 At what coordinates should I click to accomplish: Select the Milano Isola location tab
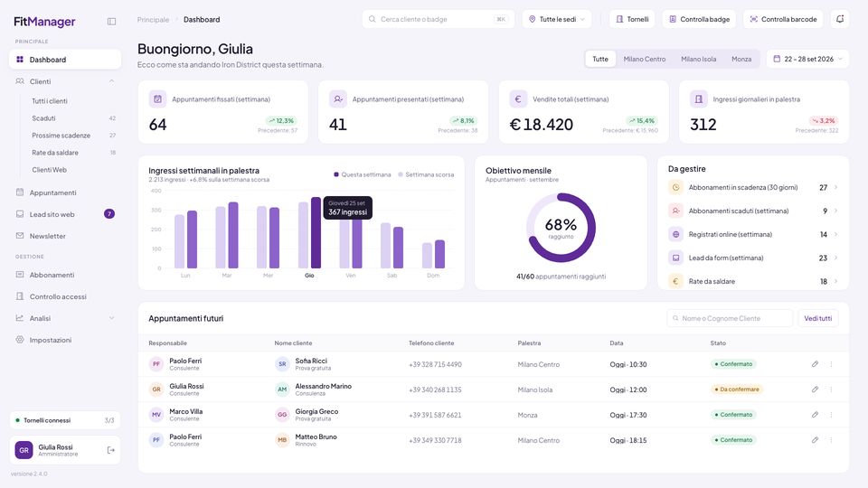coord(699,59)
